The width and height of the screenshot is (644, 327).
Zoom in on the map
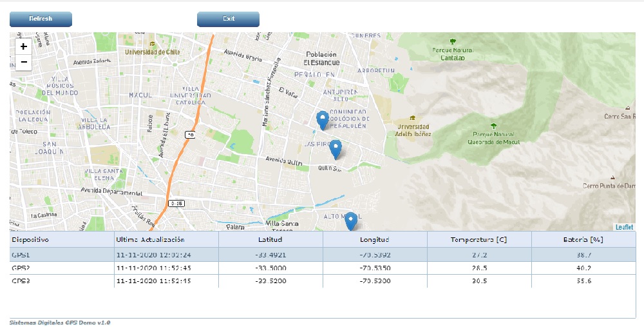(24, 46)
